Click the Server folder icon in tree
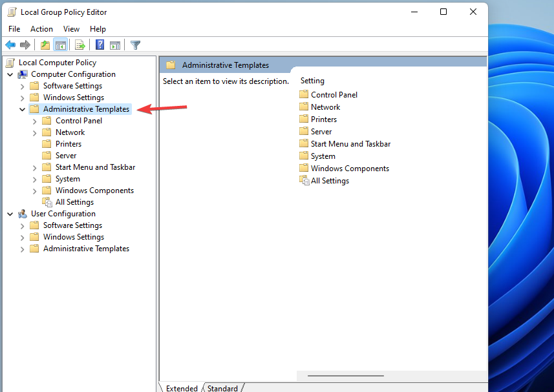The image size is (554, 392). point(47,156)
